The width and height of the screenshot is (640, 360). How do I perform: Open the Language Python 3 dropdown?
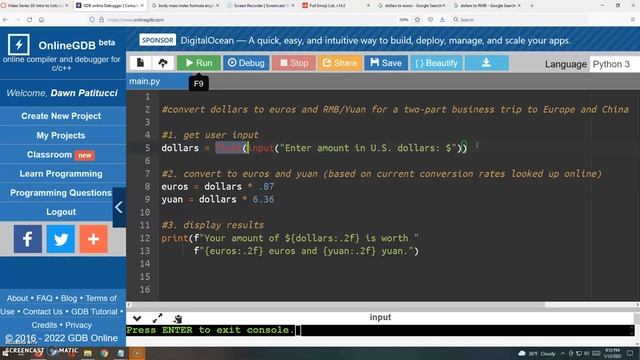click(x=614, y=64)
